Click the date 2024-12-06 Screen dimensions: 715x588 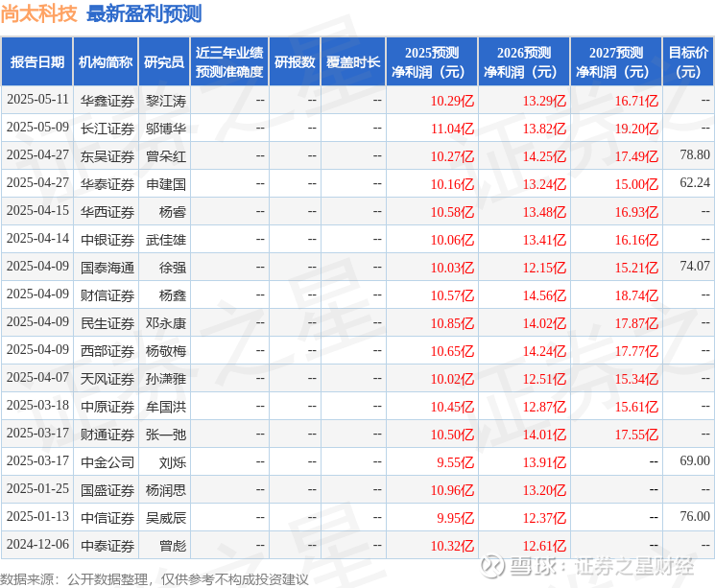tap(37, 544)
